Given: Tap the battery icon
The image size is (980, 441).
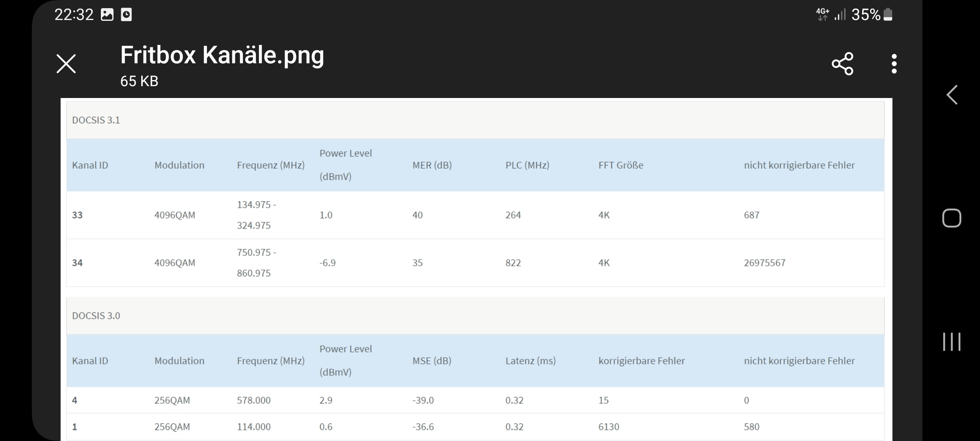Looking at the screenshot, I should coord(888,15).
